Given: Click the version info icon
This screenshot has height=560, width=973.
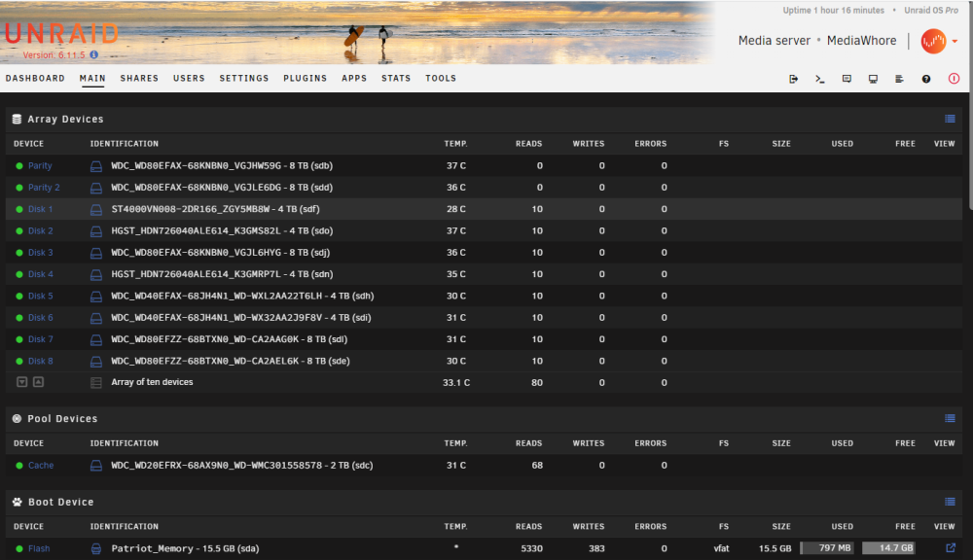Looking at the screenshot, I should [x=93, y=54].
